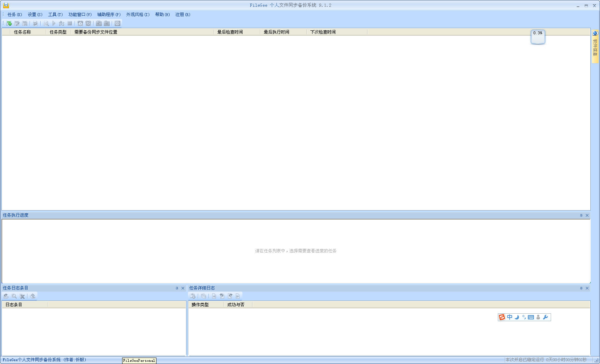Open the 设置(S) menu
Screen dimensions: 600x364
coord(35,15)
